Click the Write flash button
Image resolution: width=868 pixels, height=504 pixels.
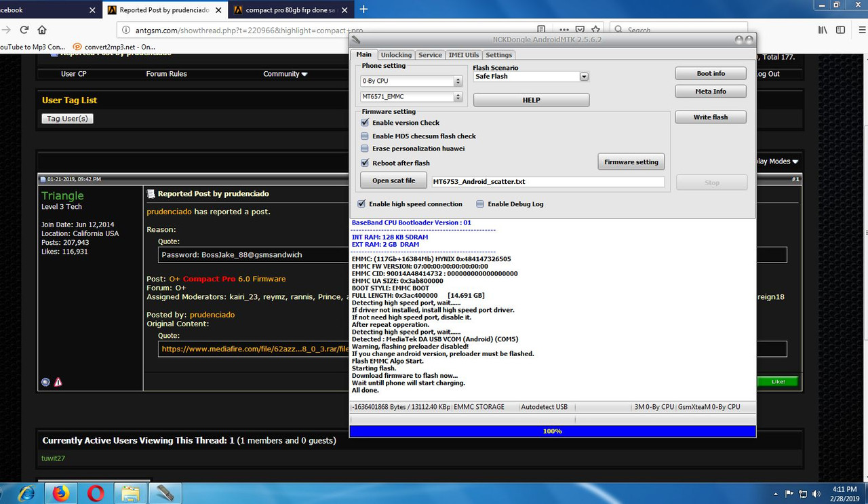coord(711,117)
